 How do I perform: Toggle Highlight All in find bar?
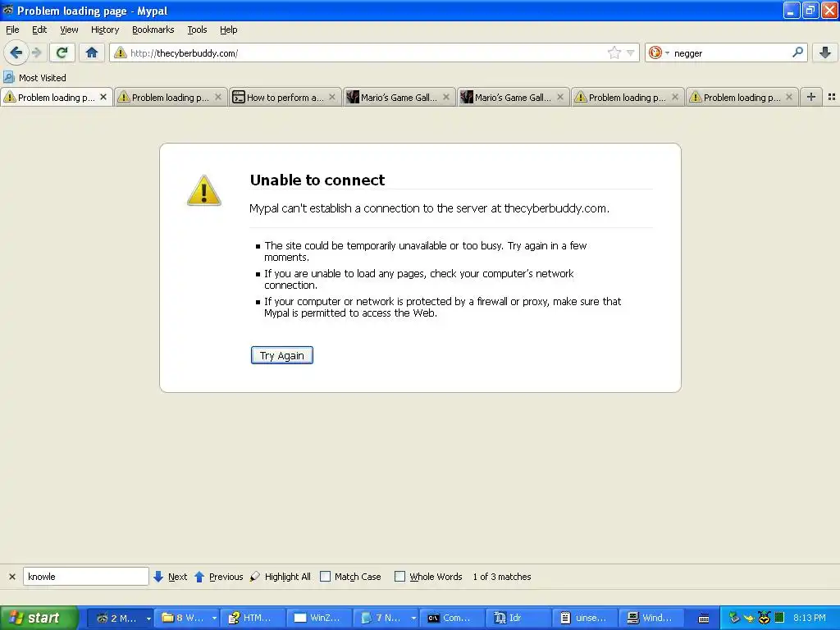click(281, 577)
